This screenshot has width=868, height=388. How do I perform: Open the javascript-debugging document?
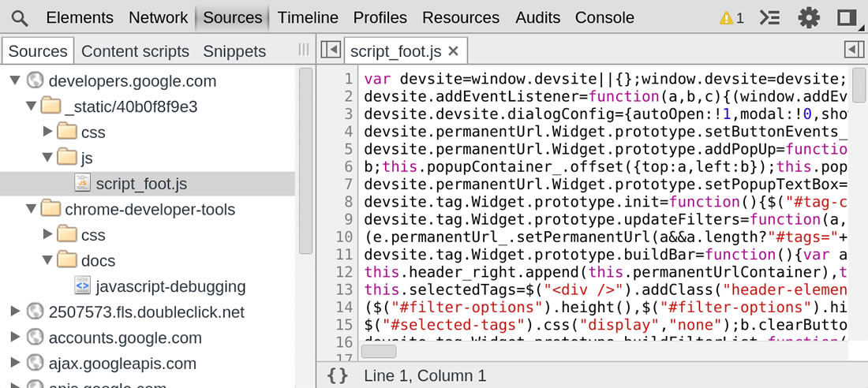(170, 286)
